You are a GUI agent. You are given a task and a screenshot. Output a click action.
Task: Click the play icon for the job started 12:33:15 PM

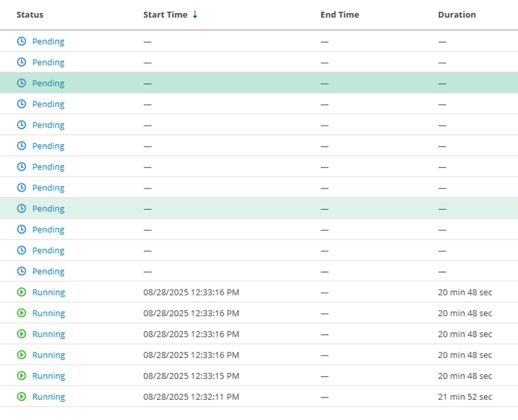pos(21,376)
